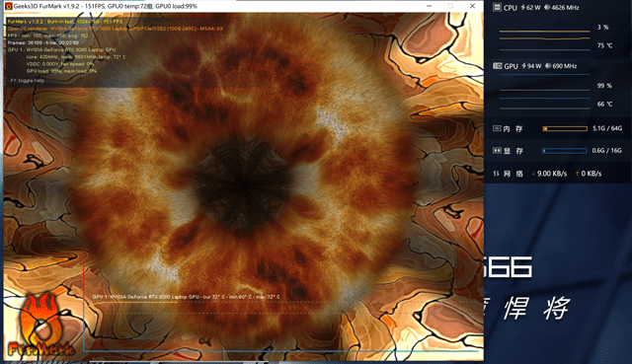Click the blue VRAM usage bar 0.6G / 16G
This screenshot has height=364, width=632.
point(565,151)
